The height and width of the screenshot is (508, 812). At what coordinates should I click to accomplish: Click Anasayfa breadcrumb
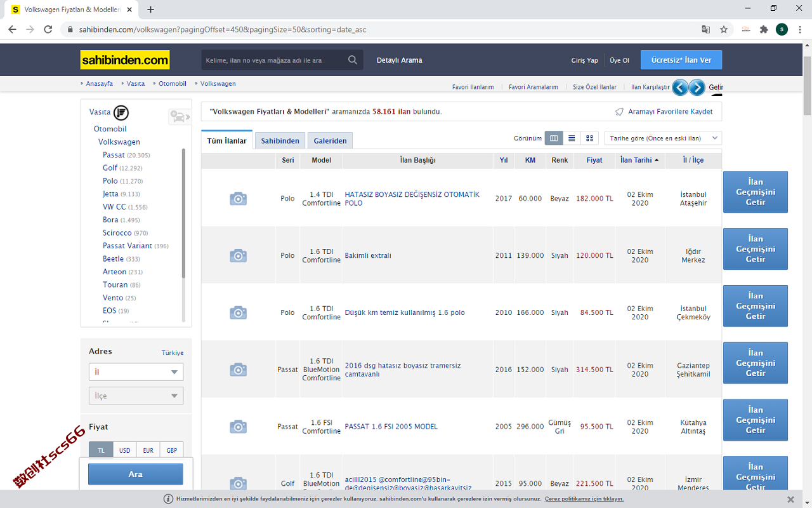click(99, 84)
